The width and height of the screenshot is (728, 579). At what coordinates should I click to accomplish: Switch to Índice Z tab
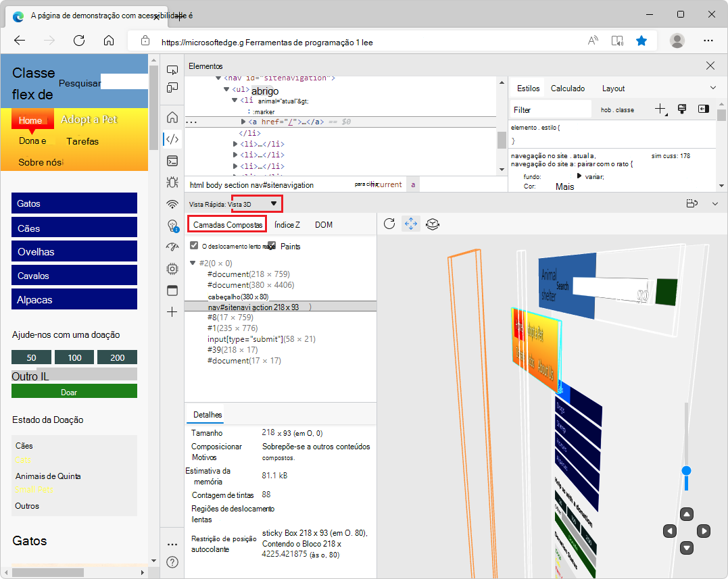287,224
